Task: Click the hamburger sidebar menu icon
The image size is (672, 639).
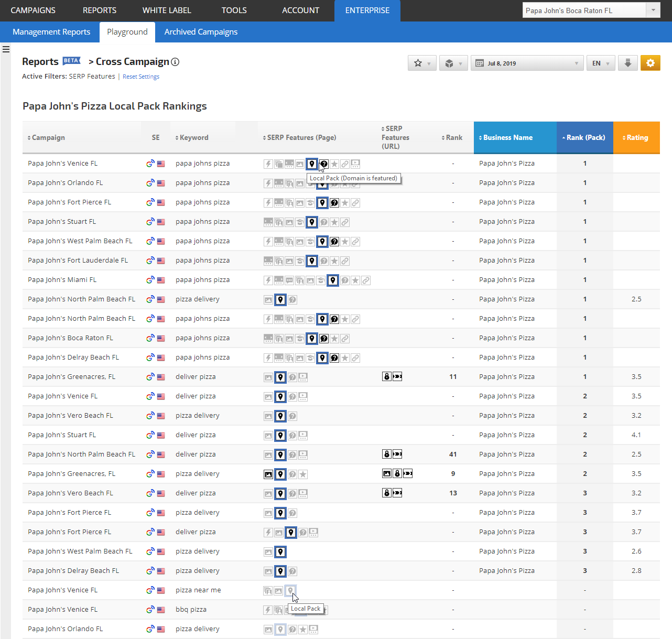Action: click(6, 49)
